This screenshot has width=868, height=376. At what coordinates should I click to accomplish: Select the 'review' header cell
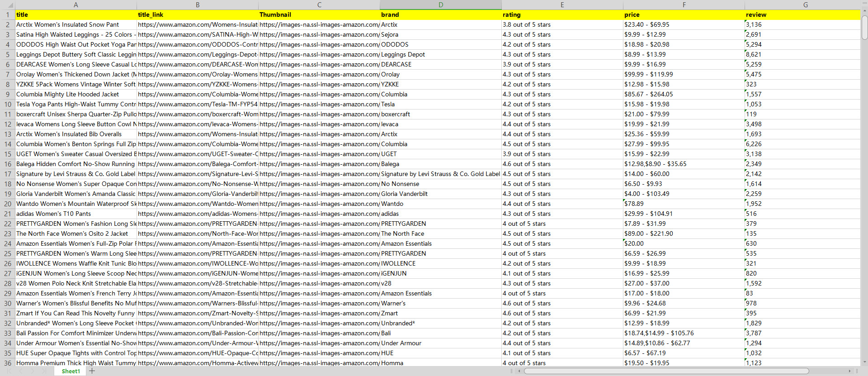point(803,14)
